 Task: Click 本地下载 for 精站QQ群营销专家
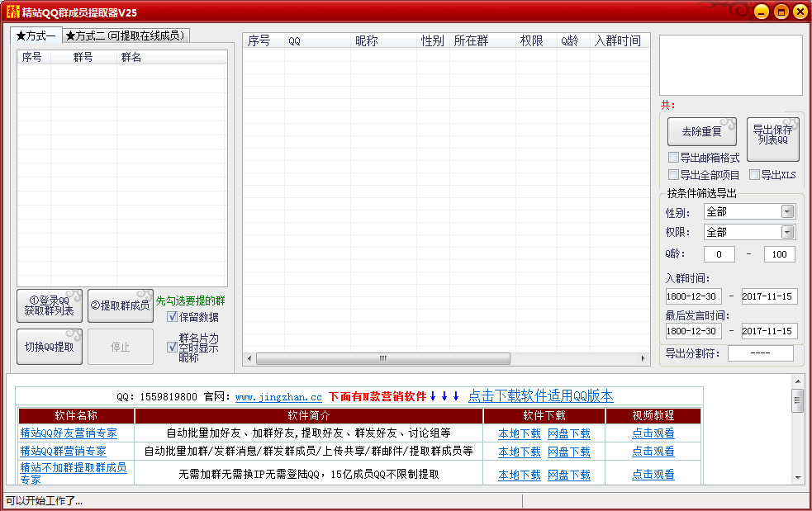(x=520, y=452)
